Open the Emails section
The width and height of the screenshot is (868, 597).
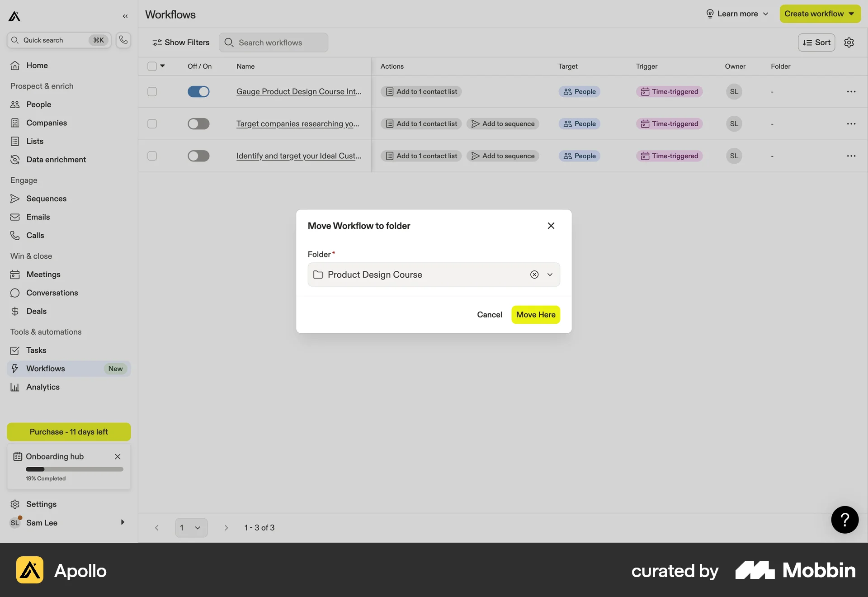(38, 217)
